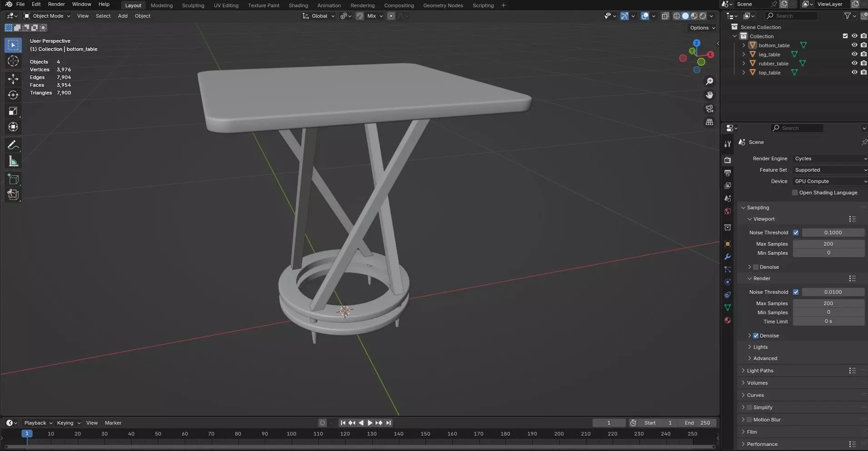Viewport: 868px width, 451px height.
Task: Open the Device dropdown
Action: (830, 181)
